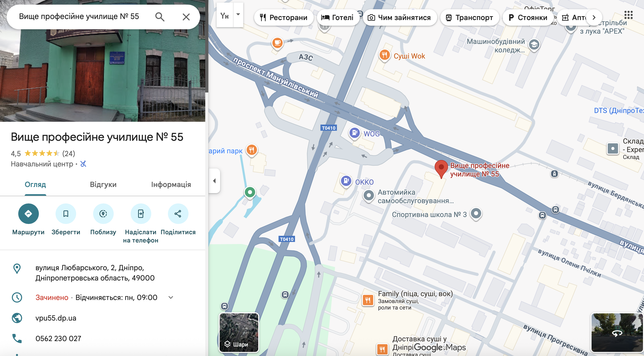644x356 pixels.
Task: Click the Маршрути directions icon
Action: pos(28,213)
